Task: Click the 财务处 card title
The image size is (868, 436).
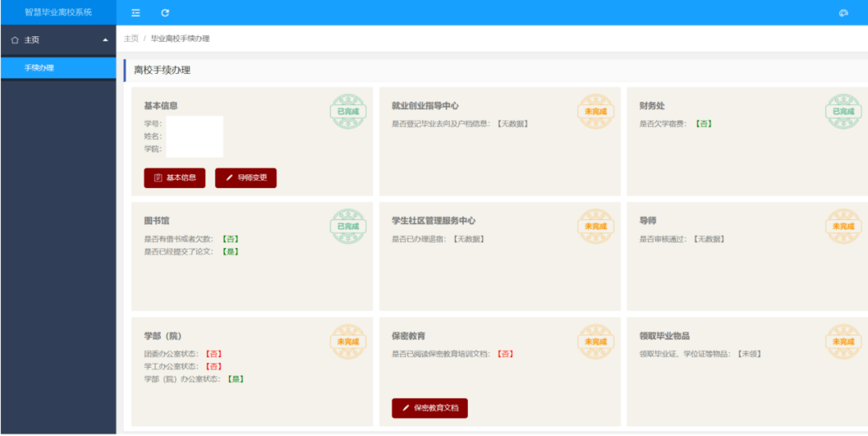Action: click(x=652, y=106)
